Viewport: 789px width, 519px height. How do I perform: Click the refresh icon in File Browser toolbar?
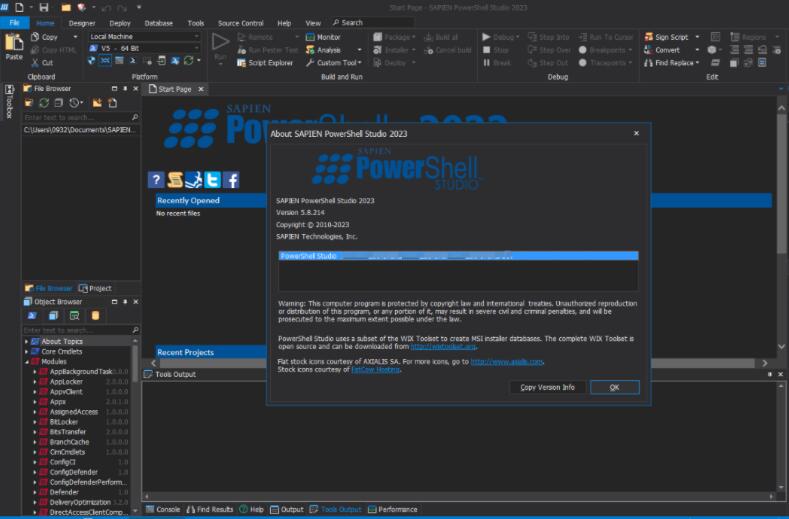point(44,103)
